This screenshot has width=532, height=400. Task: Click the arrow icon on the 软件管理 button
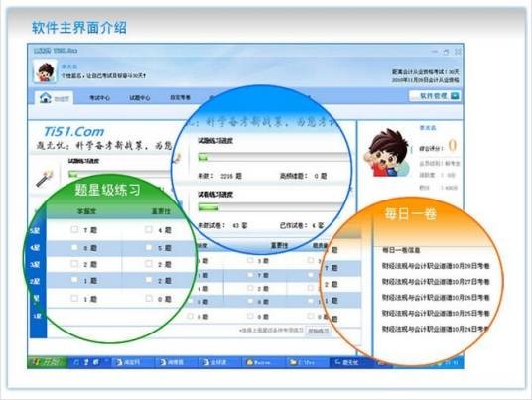455,96
